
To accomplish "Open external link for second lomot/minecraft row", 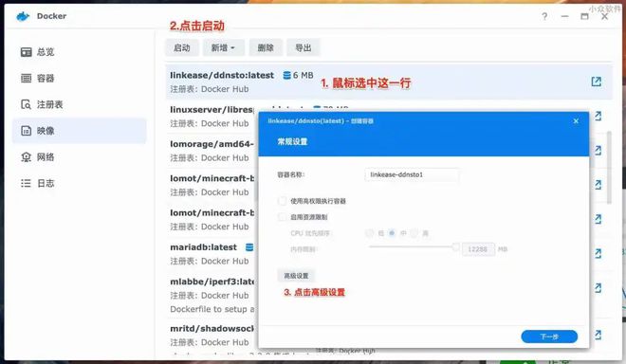I will click(x=598, y=219).
